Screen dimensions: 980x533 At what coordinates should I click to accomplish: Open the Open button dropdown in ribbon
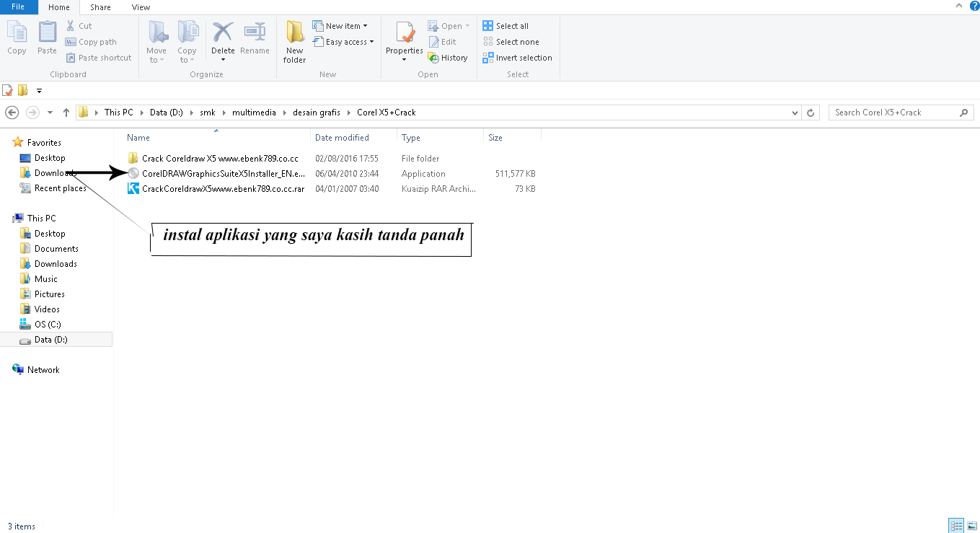[467, 26]
